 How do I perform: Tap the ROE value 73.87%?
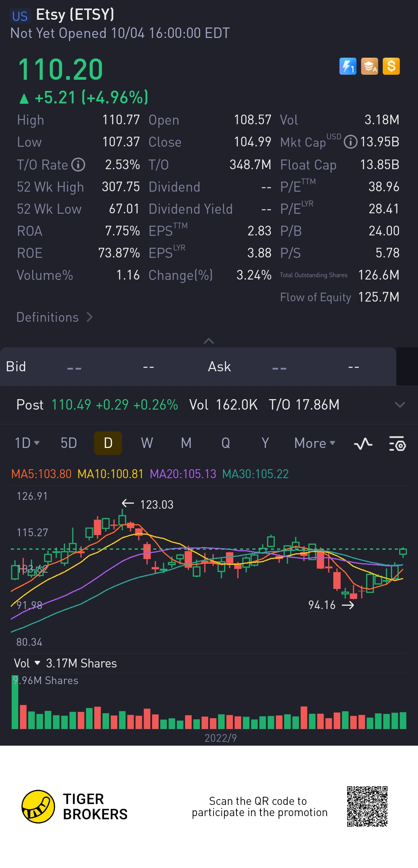(119, 253)
